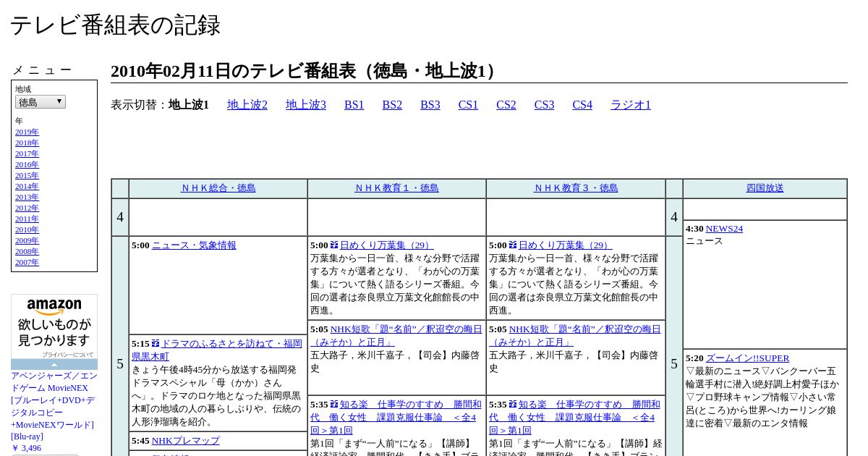Open 日めくり万葉集（29） link under NHK教育１
868x456 pixels.
coord(387,245)
